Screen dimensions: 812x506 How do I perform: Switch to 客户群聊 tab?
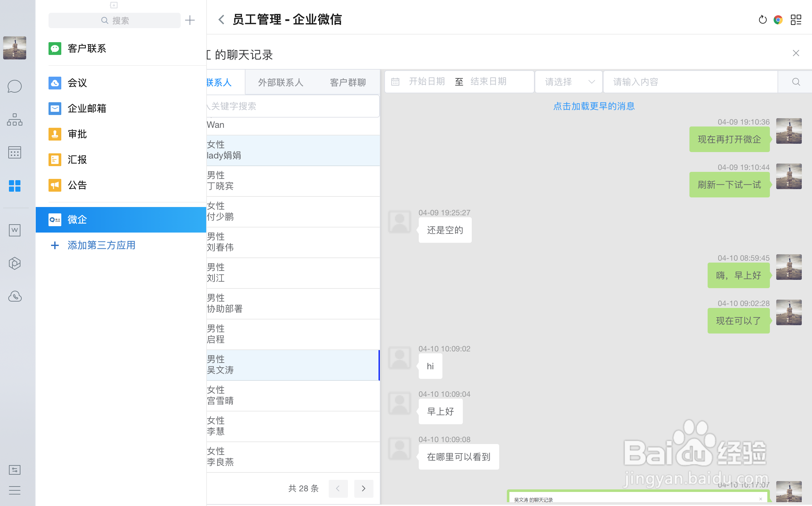click(348, 82)
